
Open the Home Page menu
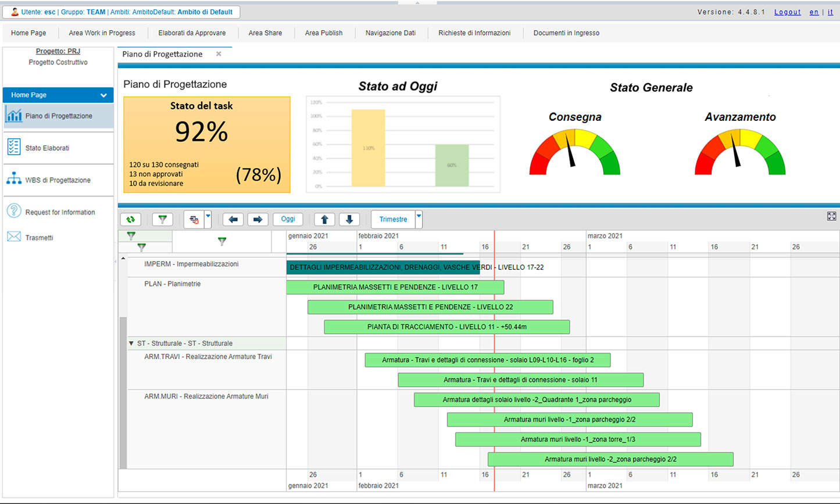(28, 33)
